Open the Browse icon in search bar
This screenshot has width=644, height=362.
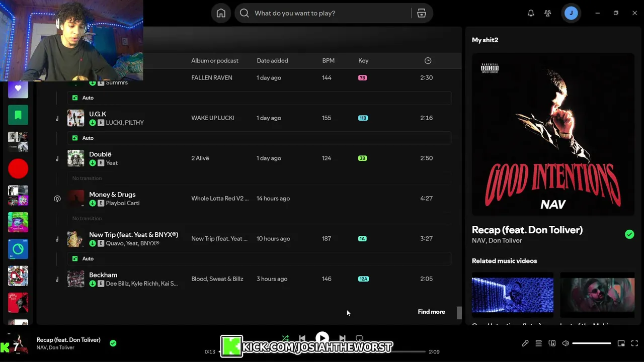point(422,13)
